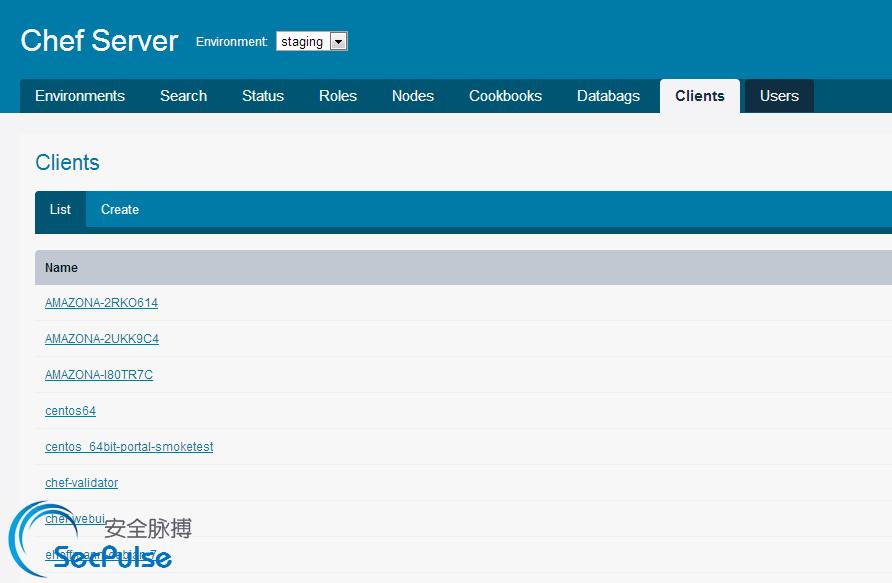The width and height of the screenshot is (892, 583).
Task: Open client AMAZONA-I80TR7C
Action: click(99, 374)
